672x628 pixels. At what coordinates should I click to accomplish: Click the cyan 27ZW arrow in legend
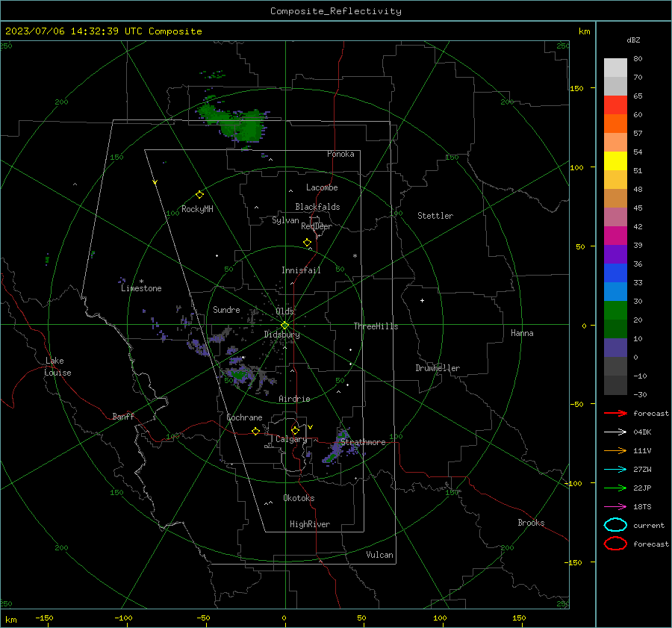point(615,470)
